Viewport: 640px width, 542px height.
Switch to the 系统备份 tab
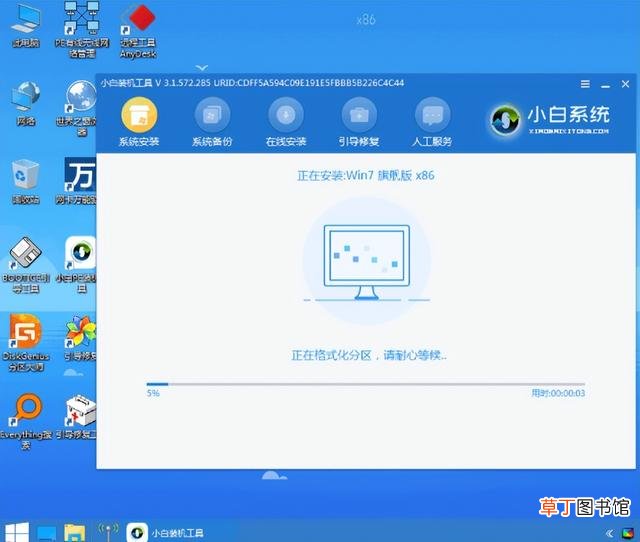pyautogui.click(x=212, y=122)
